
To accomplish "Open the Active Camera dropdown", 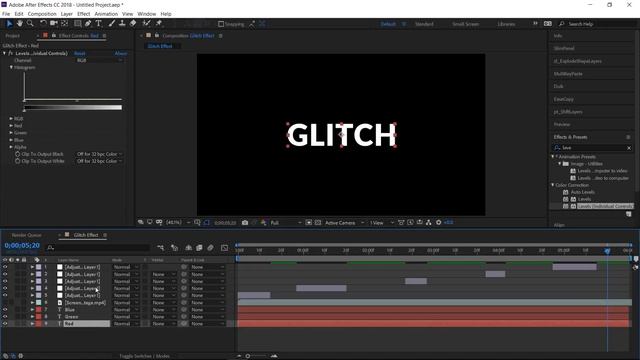I will click(x=344, y=223).
